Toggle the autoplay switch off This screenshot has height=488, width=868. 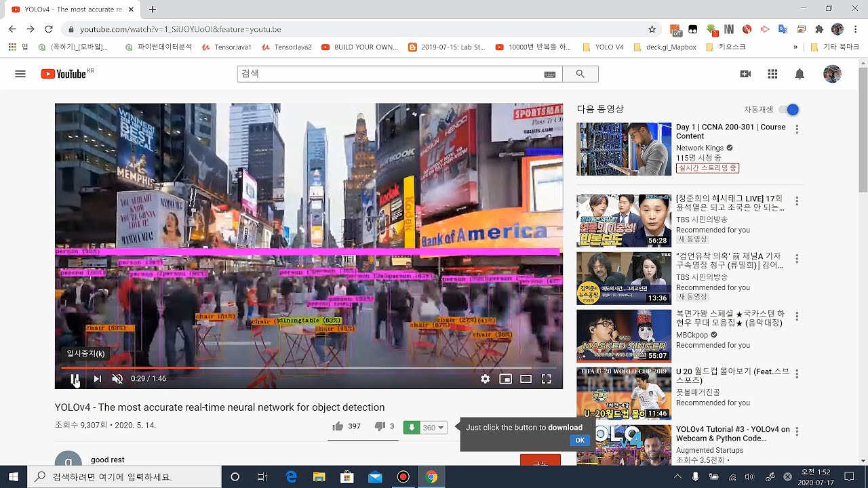pos(789,110)
